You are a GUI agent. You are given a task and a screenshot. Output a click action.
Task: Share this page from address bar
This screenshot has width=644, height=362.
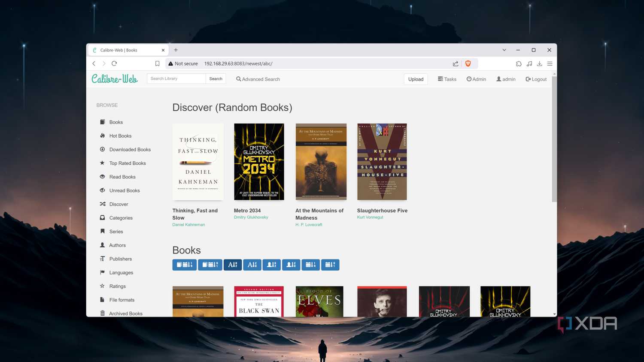tap(456, 63)
